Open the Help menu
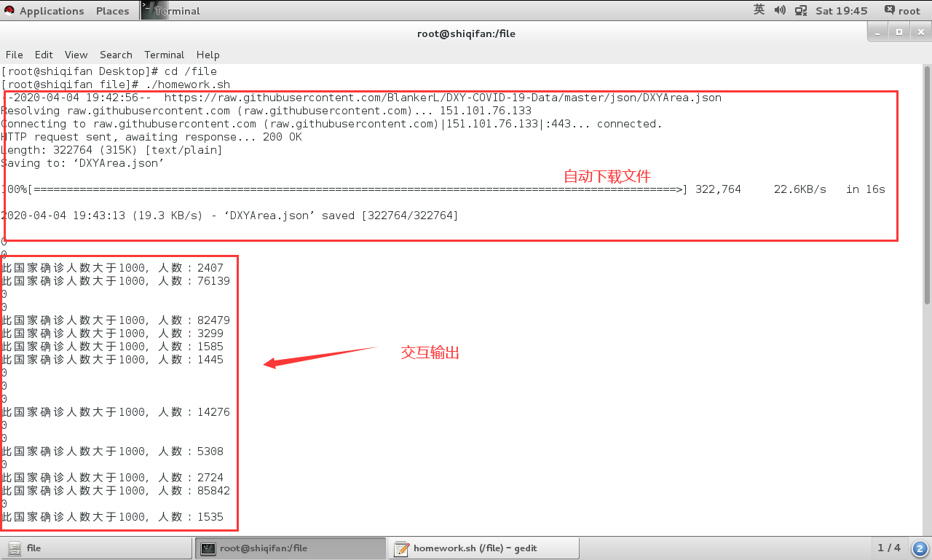The width and height of the screenshot is (932, 560). coord(208,55)
